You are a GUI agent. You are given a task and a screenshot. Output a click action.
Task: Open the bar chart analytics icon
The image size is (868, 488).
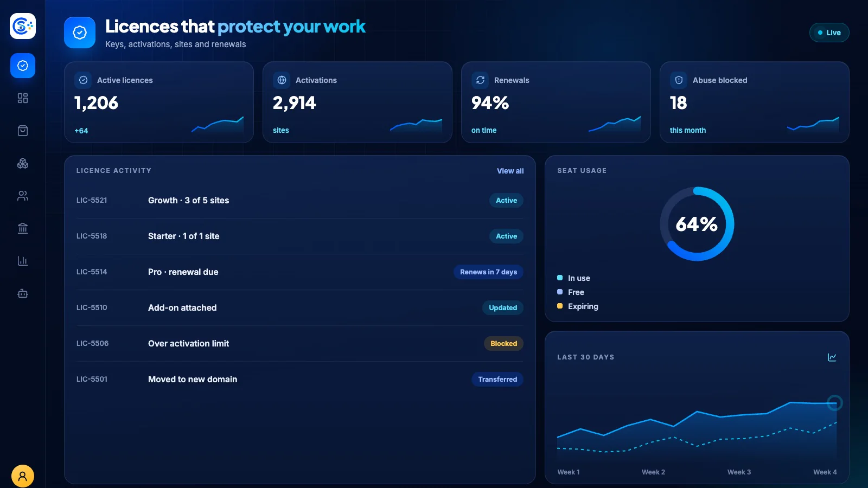23,261
